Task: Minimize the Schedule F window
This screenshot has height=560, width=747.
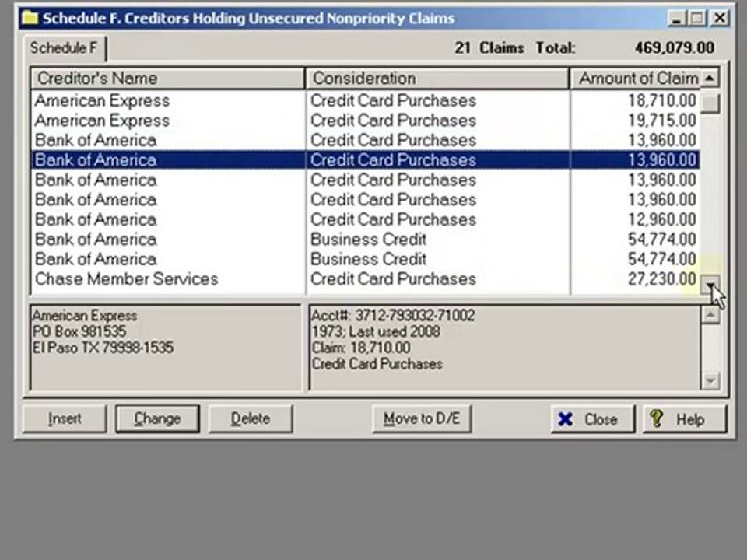Action: click(676, 19)
